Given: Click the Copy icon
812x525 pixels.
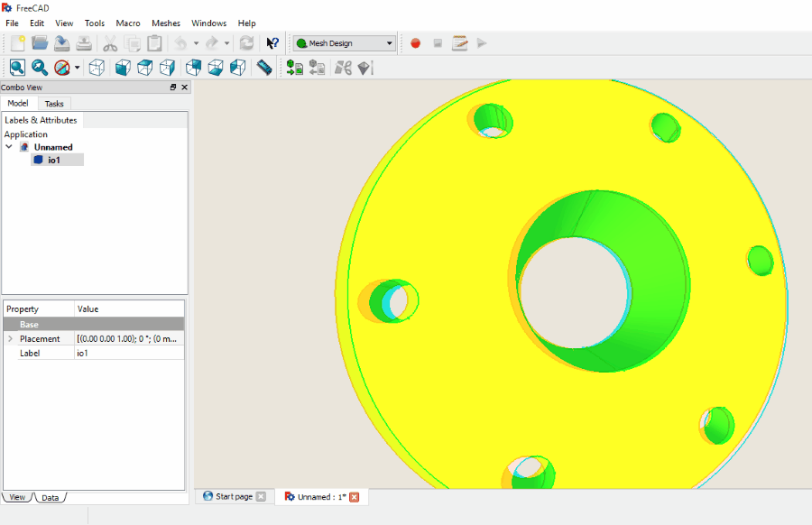Looking at the screenshot, I should [x=133, y=43].
